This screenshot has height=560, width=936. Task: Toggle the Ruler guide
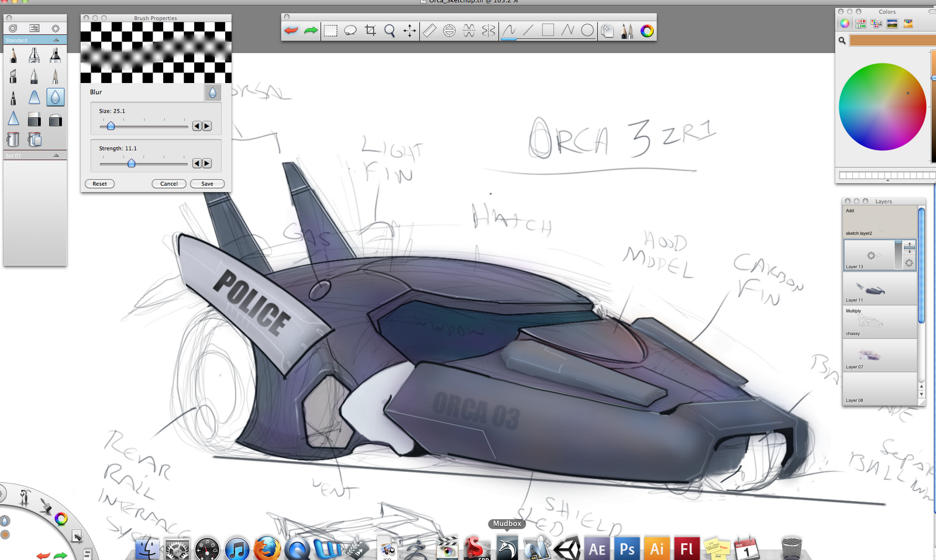pyautogui.click(x=430, y=30)
